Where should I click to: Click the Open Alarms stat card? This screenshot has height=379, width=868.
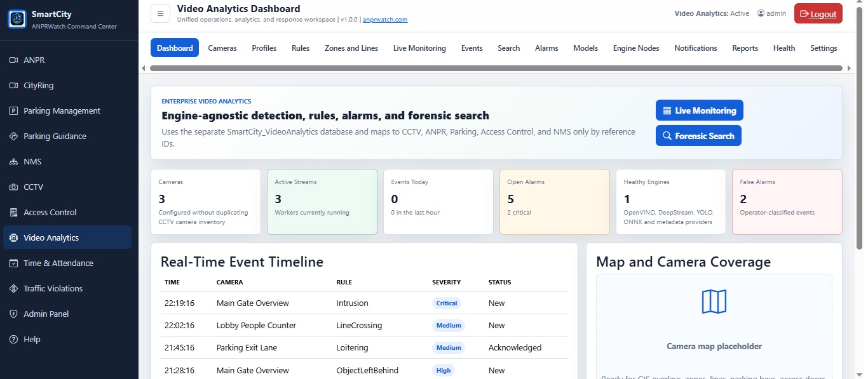coord(555,202)
